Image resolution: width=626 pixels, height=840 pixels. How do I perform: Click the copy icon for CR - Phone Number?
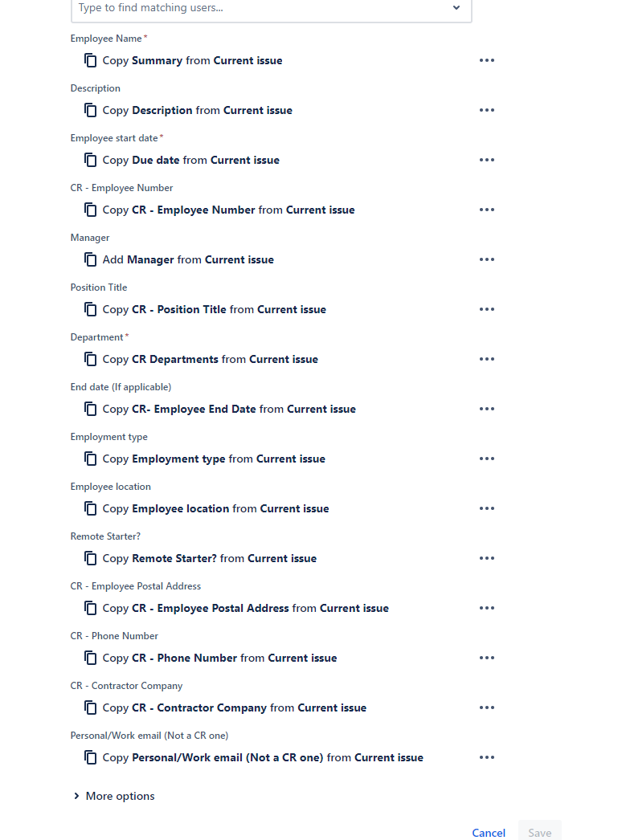coord(90,658)
